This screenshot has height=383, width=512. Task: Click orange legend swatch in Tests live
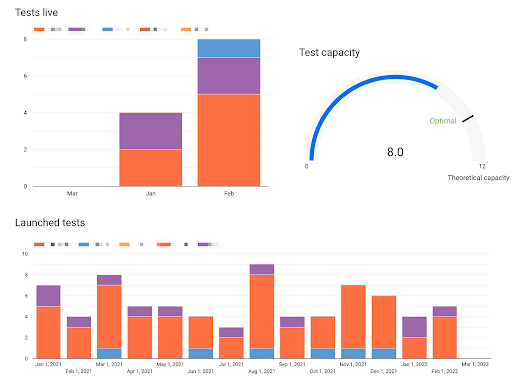coord(39,29)
